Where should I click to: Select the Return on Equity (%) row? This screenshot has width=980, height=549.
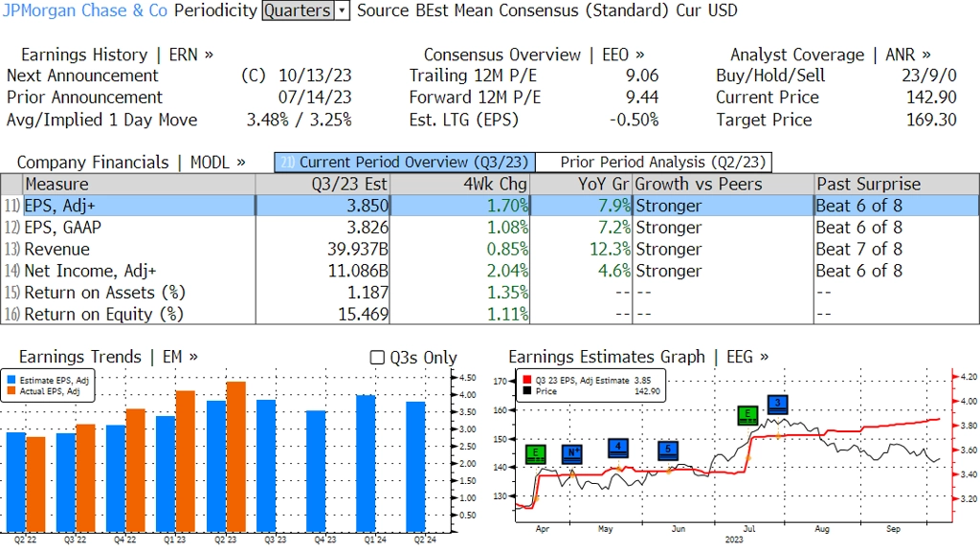(490, 314)
